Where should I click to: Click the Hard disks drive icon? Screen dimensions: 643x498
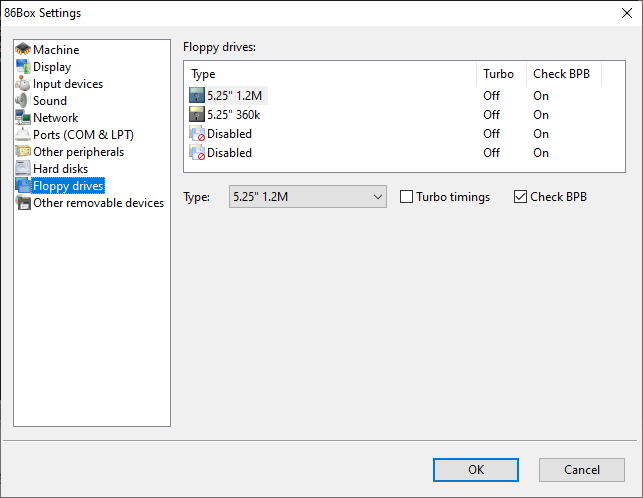pyautogui.click(x=23, y=168)
